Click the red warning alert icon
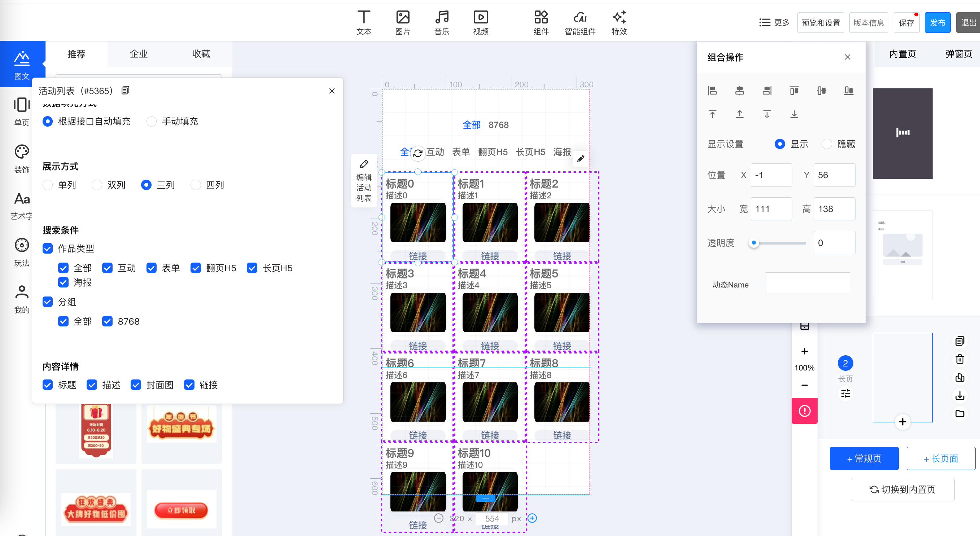This screenshot has height=536, width=980. [804, 411]
